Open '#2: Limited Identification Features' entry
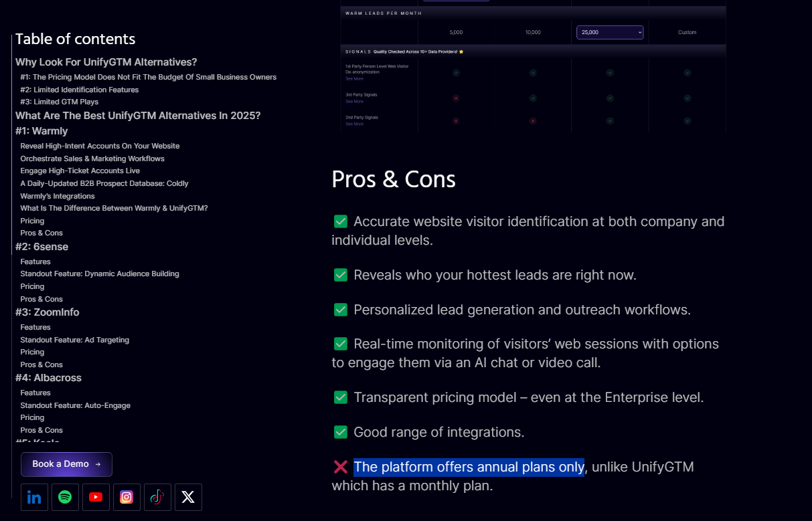This screenshot has height=521, width=812. click(x=80, y=90)
